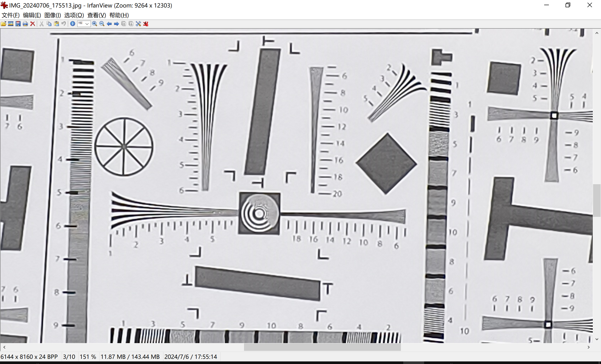Click the zoom in magnifier icon

tap(95, 24)
